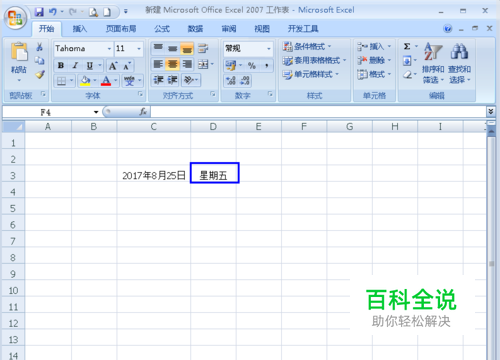Open the Name Box dropdown

click(x=96, y=112)
